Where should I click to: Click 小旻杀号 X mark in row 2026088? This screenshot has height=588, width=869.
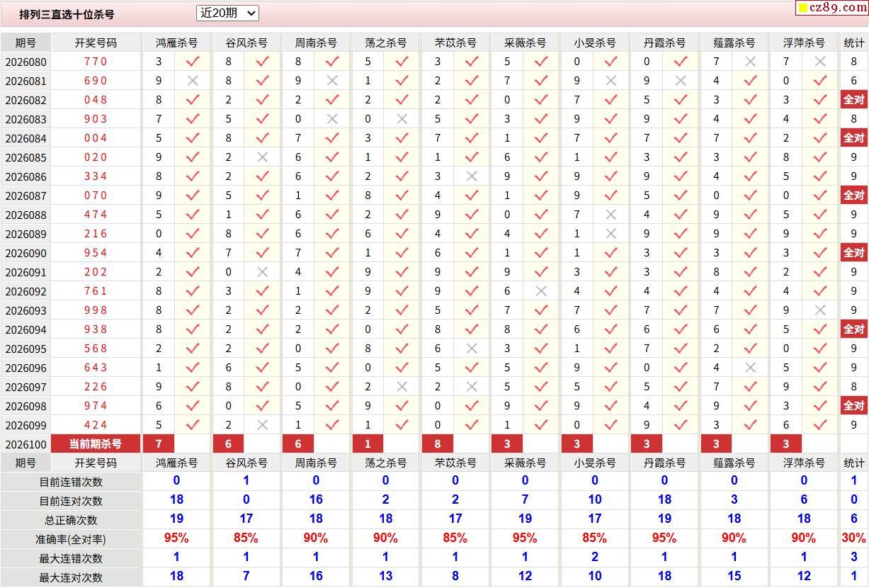pos(611,215)
